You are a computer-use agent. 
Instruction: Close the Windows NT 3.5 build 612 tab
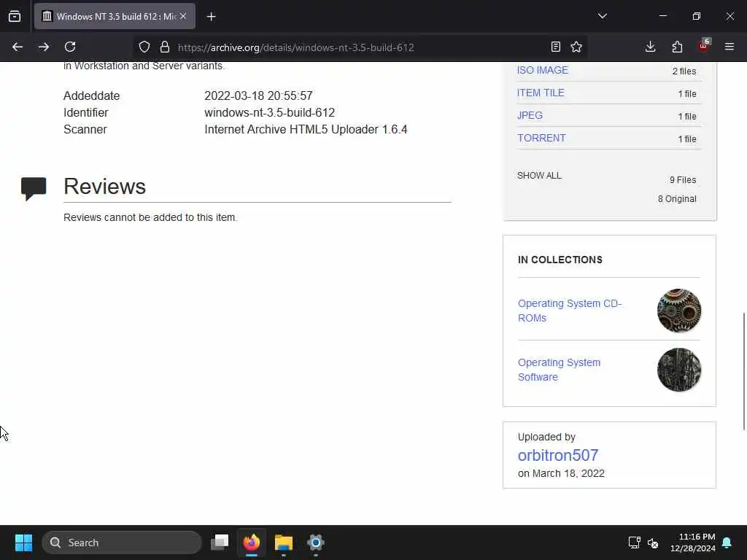pos(183,16)
